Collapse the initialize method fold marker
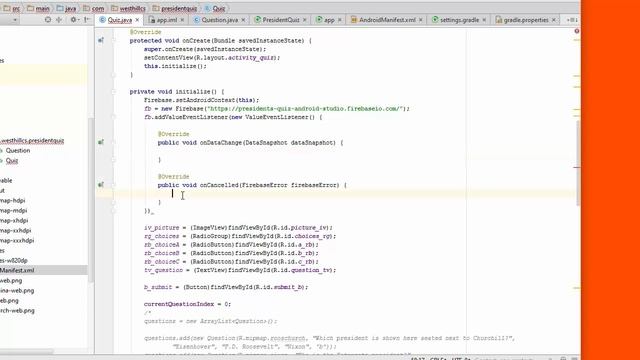This screenshot has width=640, height=360. click(x=114, y=91)
